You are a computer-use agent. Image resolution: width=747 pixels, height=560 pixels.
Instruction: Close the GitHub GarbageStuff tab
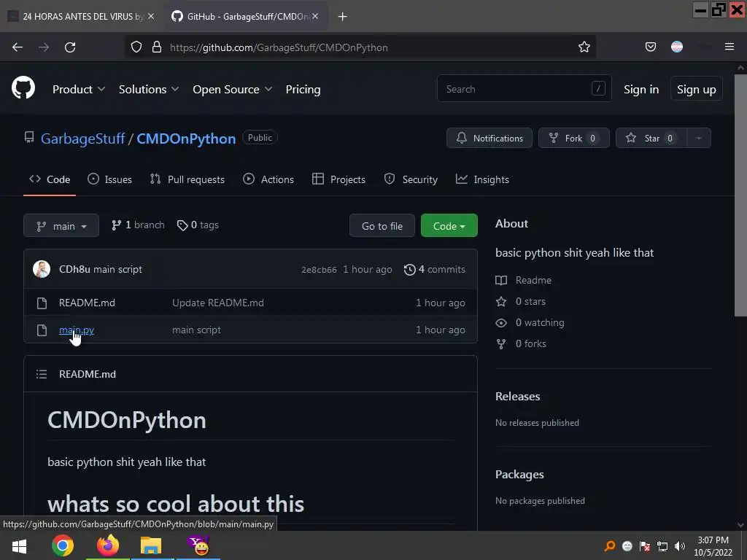click(315, 16)
